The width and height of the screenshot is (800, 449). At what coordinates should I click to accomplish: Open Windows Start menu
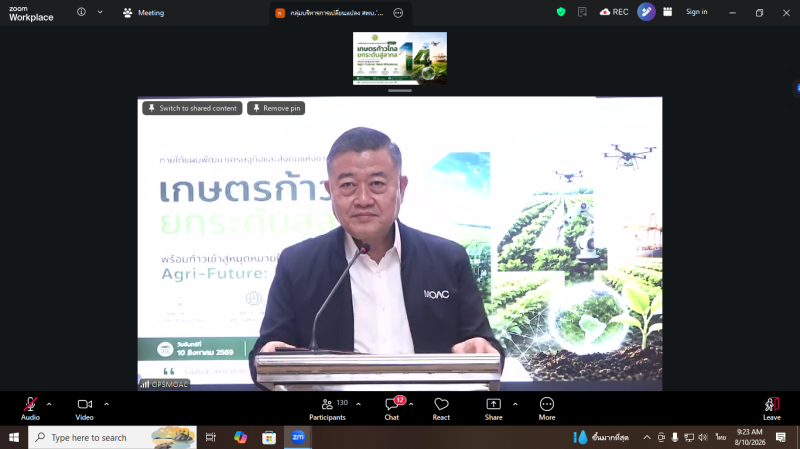(x=14, y=437)
